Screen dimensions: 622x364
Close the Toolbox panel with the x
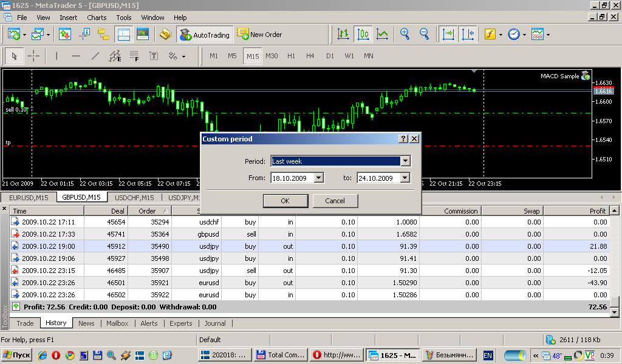4,209
